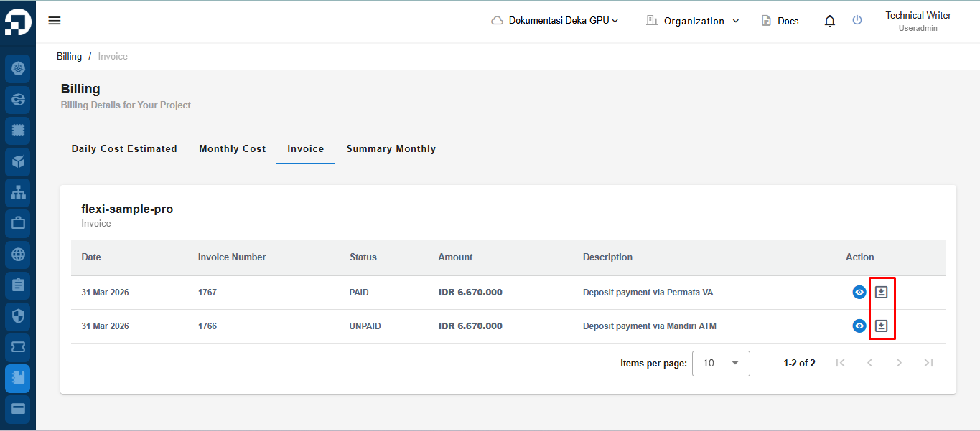
Task: Click the Billing breadcrumb link
Action: click(70, 56)
